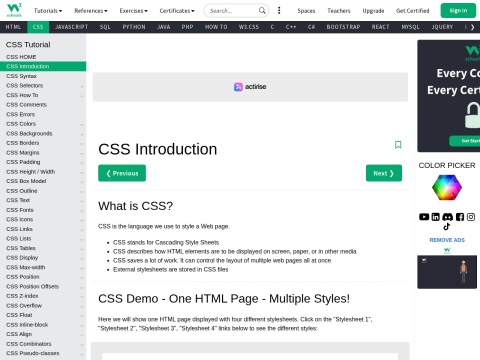The image size is (480, 360).
Task: Expand the References dropdown
Action: (91, 11)
